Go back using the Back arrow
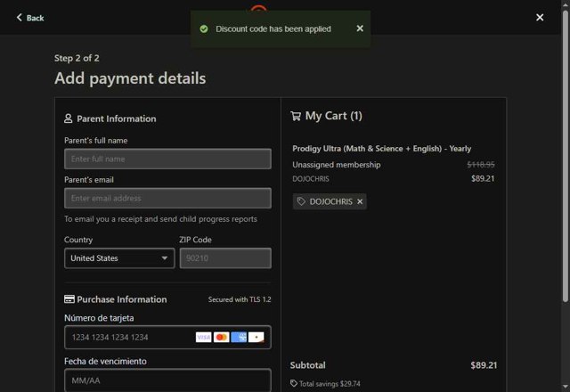 click(x=29, y=18)
